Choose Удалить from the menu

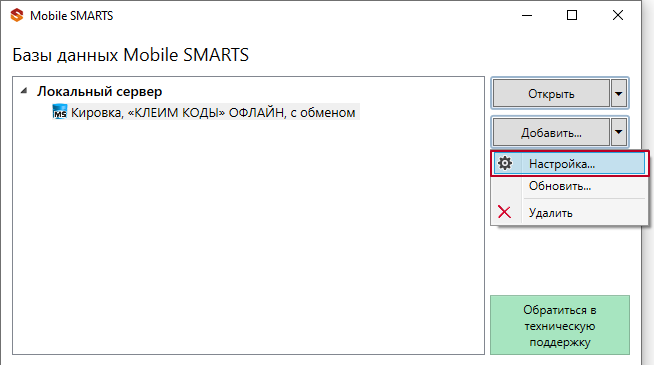(569, 212)
